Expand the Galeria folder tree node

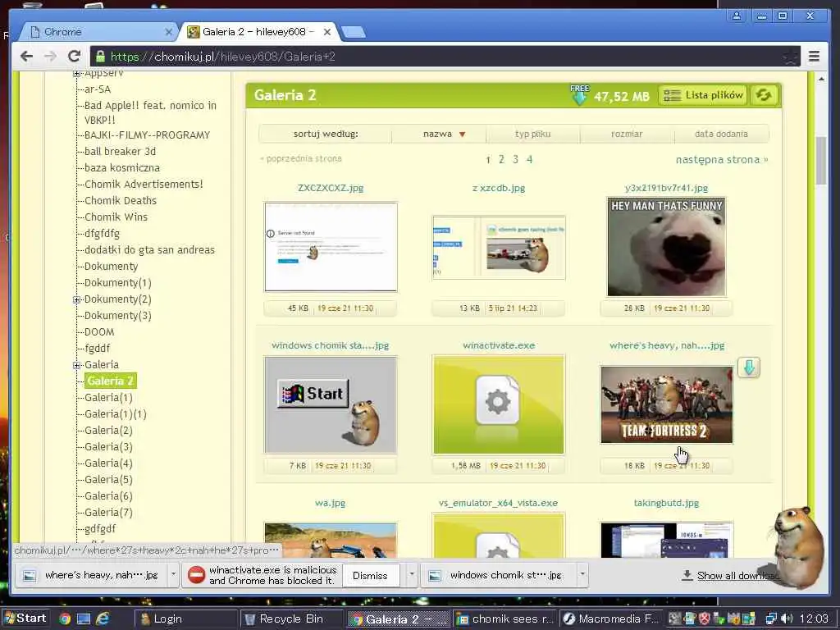(76, 365)
